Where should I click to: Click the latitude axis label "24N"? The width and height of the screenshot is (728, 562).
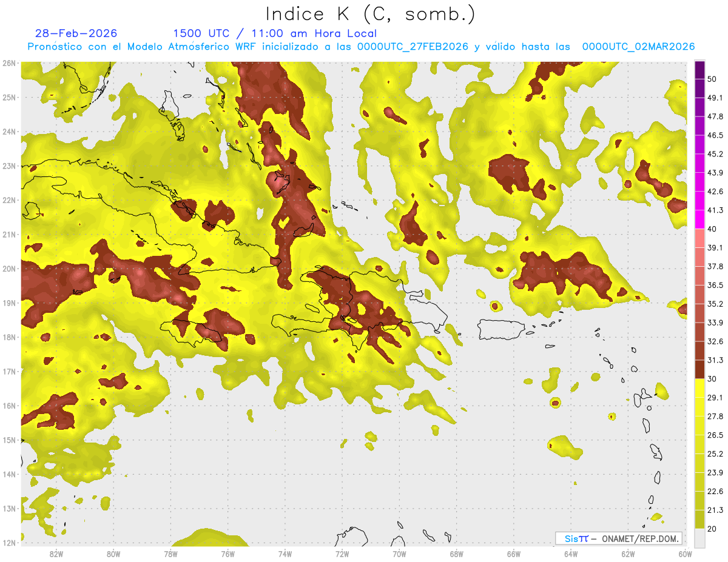pyautogui.click(x=9, y=132)
